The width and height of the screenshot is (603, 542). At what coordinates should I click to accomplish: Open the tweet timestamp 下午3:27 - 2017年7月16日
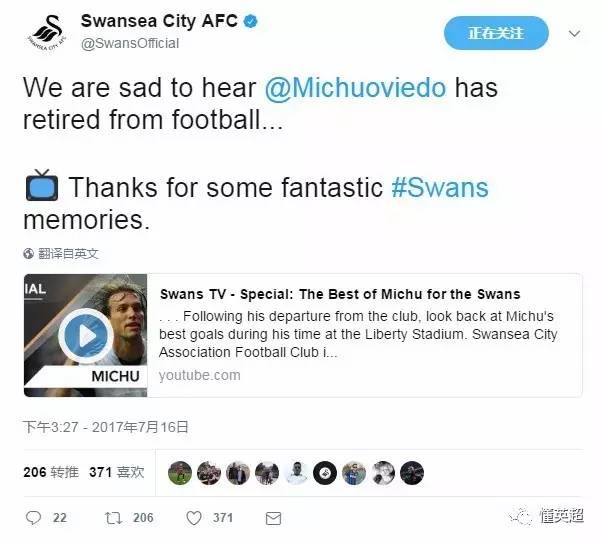point(106,427)
